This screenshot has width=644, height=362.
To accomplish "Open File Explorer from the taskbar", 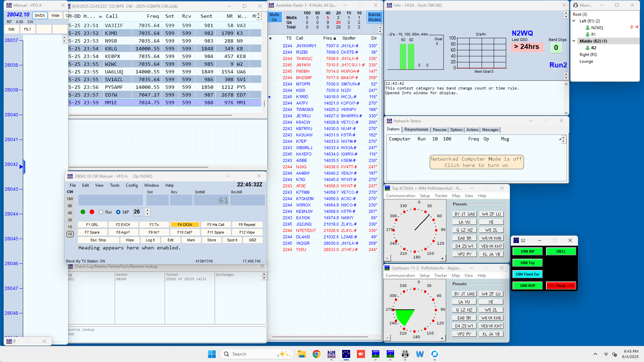I will pyautogui.click(x=302, y=354).
